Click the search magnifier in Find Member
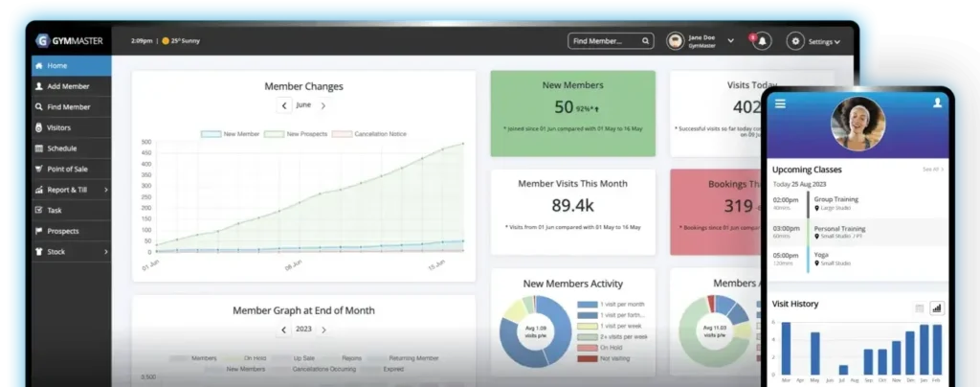This screenshot has width=980, height=387. point(647,41)
